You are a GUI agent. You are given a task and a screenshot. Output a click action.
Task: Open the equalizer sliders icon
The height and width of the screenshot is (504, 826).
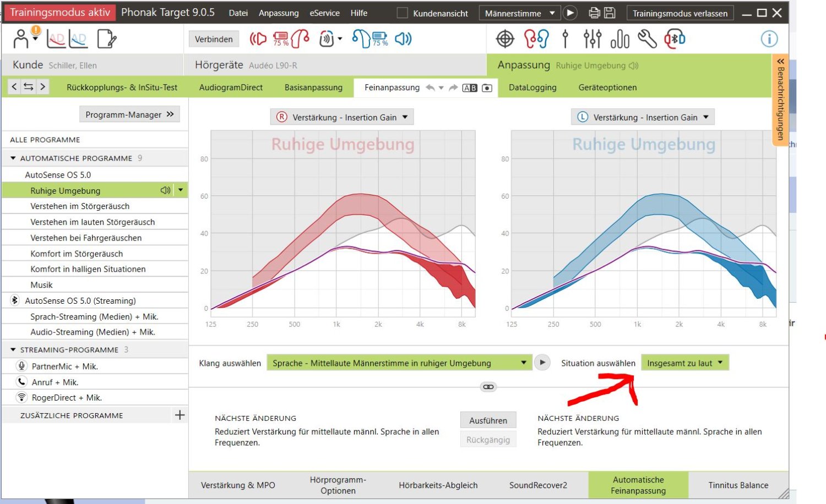(593, 39)
